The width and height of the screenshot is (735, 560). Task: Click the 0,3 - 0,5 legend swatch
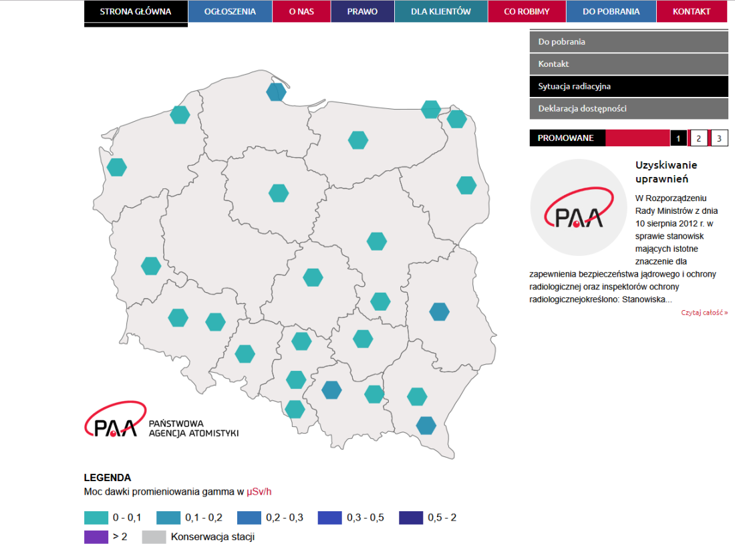coord(329,518)
